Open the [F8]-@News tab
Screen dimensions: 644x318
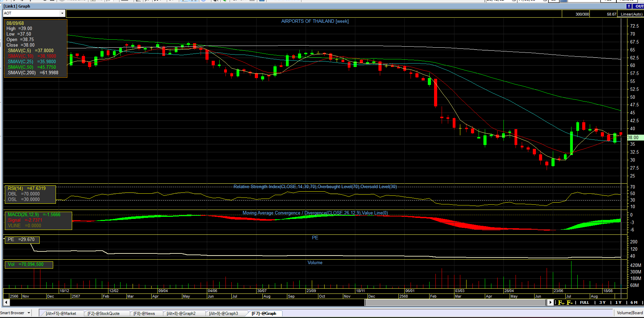(x=144, y=314)
